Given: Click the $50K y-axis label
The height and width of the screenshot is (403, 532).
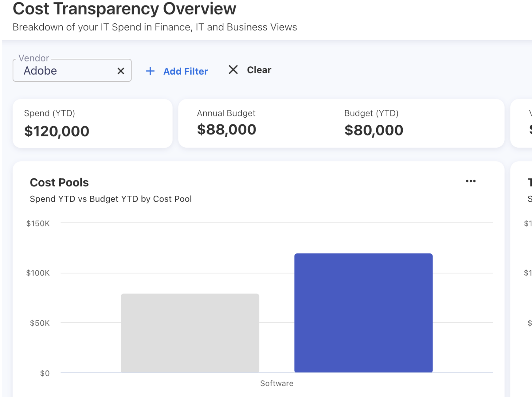Looking at the screenshot, I should 40,323.
